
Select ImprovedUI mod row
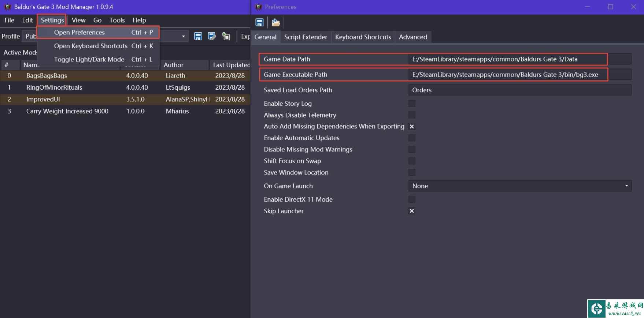click(125, 99)
